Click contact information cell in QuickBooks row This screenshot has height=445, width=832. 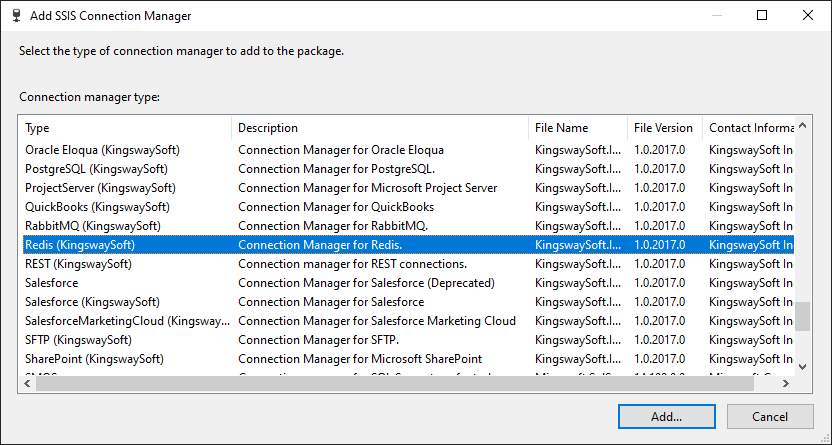point(751,207)
